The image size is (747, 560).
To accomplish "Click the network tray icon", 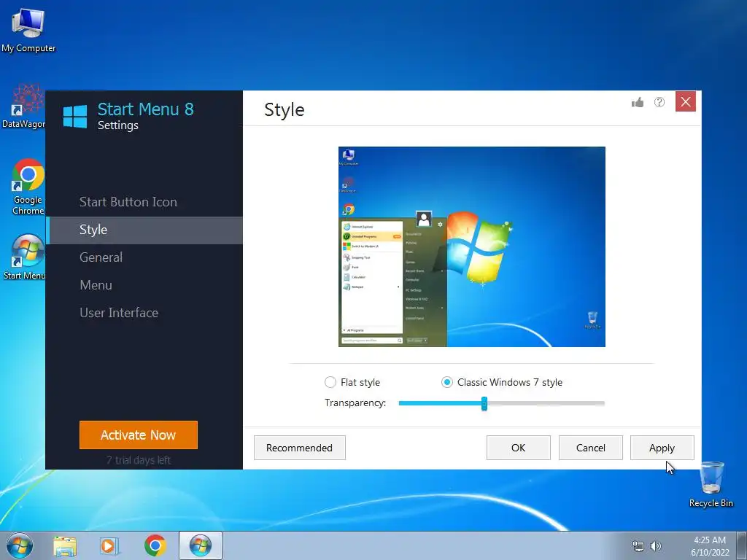I will [x=638, y=546].
